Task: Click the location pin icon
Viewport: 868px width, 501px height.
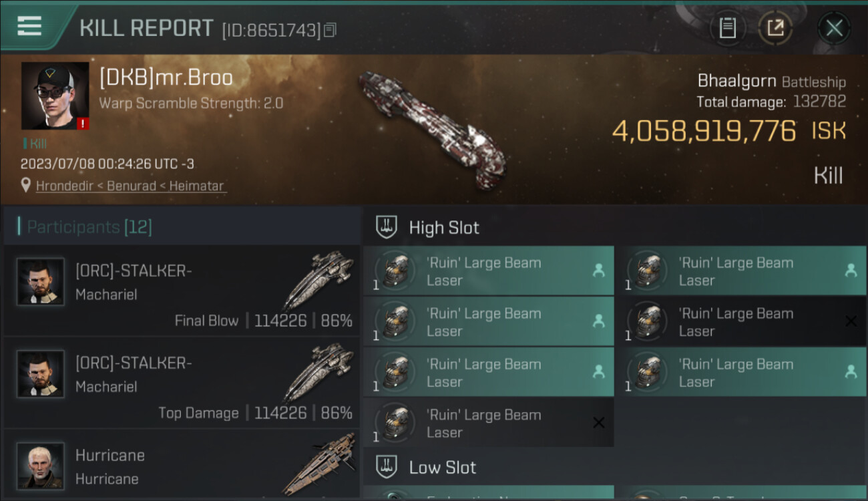Action: (x=26, y=186)
